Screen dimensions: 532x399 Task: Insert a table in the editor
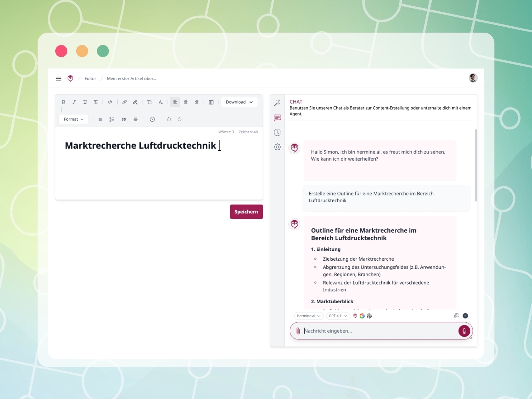[211, 102]
